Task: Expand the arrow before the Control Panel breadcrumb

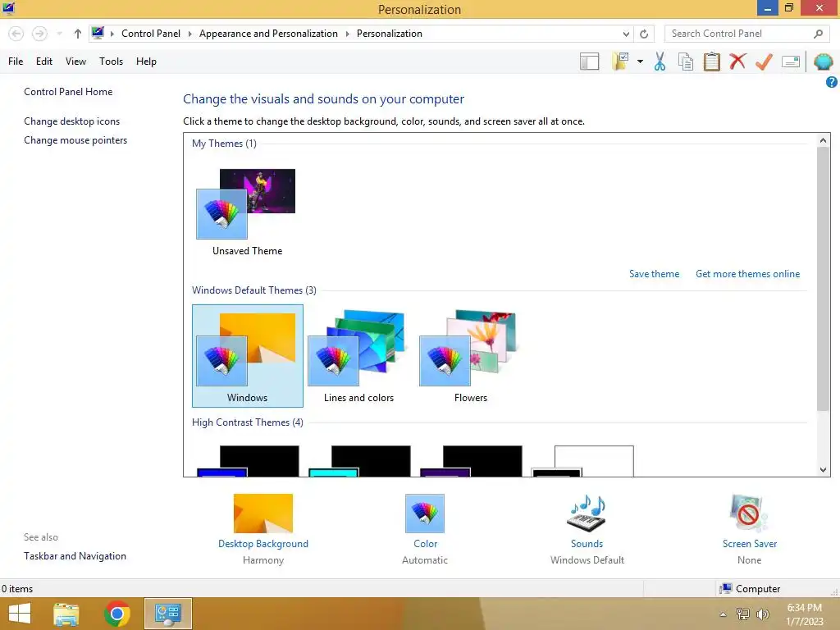Action: [x=112, y=34]
